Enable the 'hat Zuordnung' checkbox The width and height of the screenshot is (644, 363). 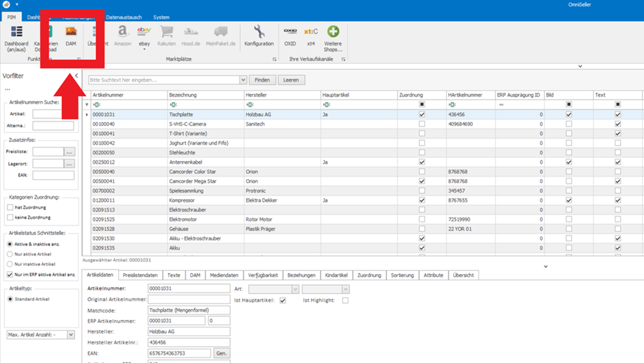(x=10, y=208)
